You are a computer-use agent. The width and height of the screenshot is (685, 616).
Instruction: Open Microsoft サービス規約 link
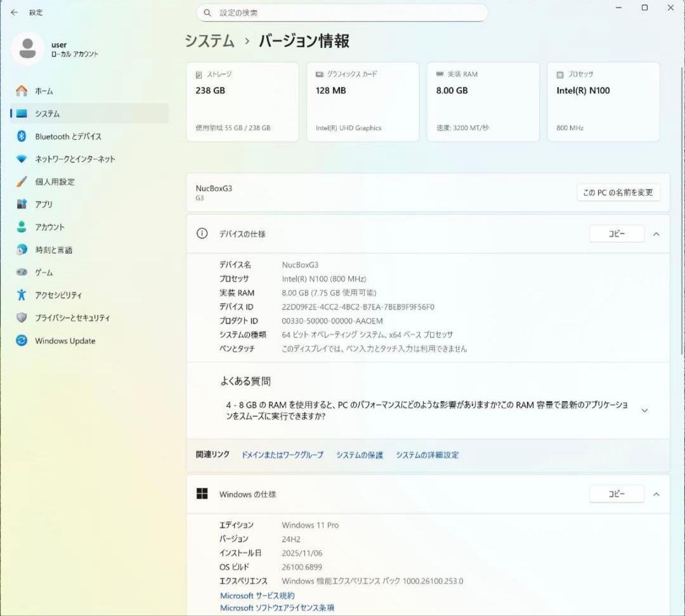click(258, 596)
